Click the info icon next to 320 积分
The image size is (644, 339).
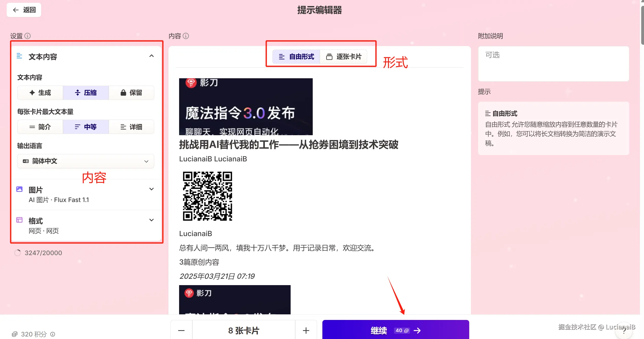click(53, 334)
